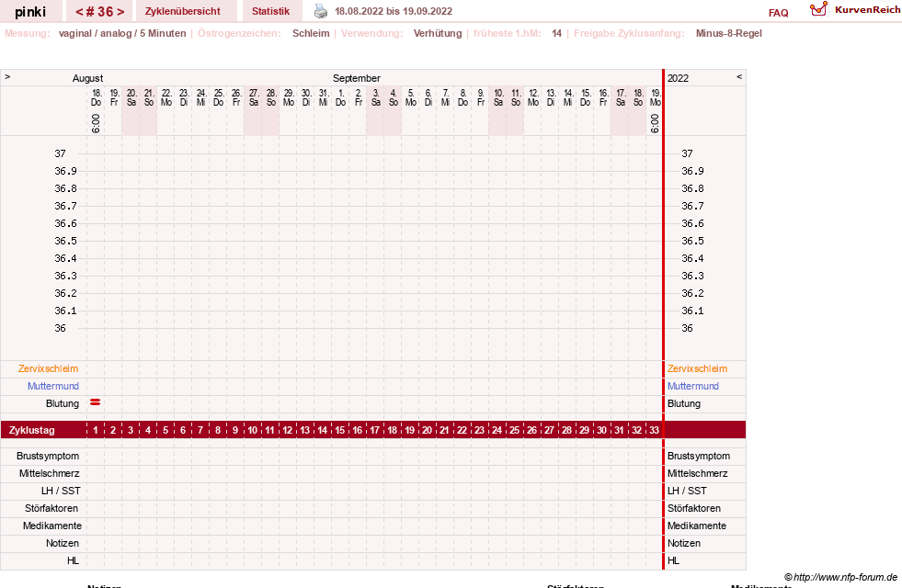Select cycle day 20 in Zyklustag row
The width and height of the screenshot is (902, 588).
pyautogui.click(x=427, y=430)
